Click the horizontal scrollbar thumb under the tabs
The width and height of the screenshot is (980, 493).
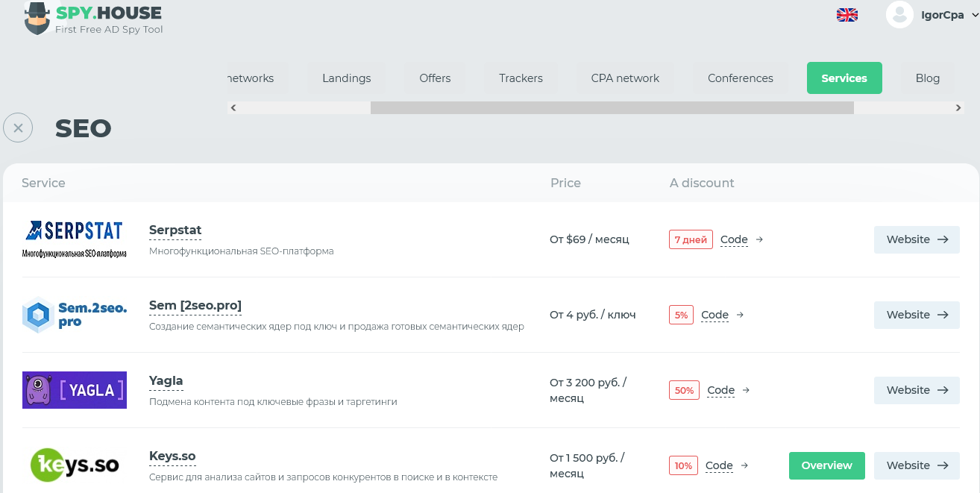pyautogui.click(x=612, y=108)
